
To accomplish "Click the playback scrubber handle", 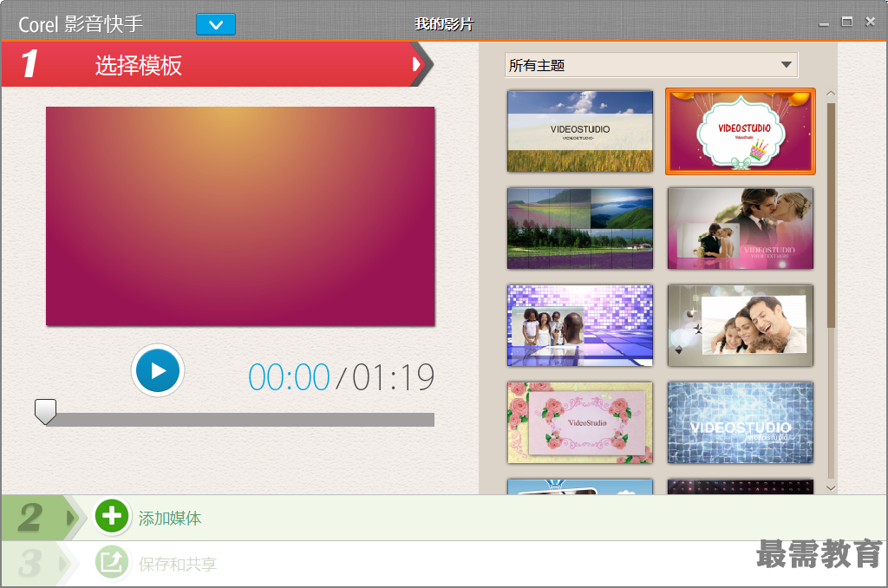I will click(x=45, y=412).
